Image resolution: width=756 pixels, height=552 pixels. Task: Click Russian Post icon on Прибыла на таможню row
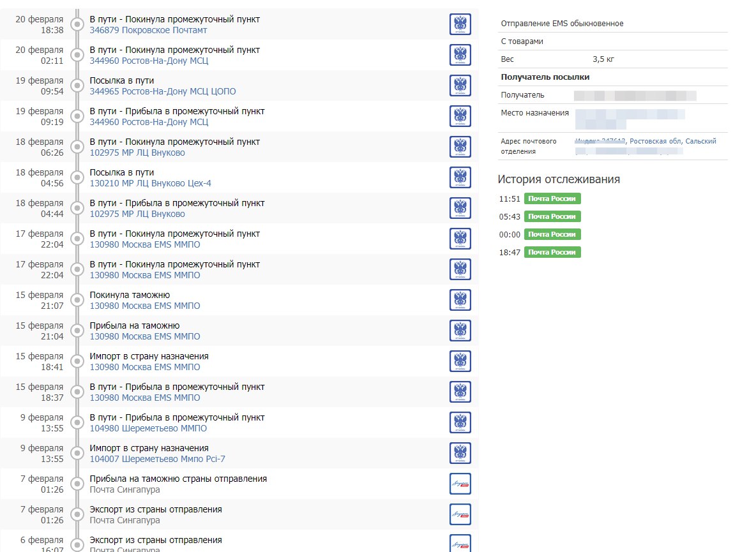[x=460, y=331]
